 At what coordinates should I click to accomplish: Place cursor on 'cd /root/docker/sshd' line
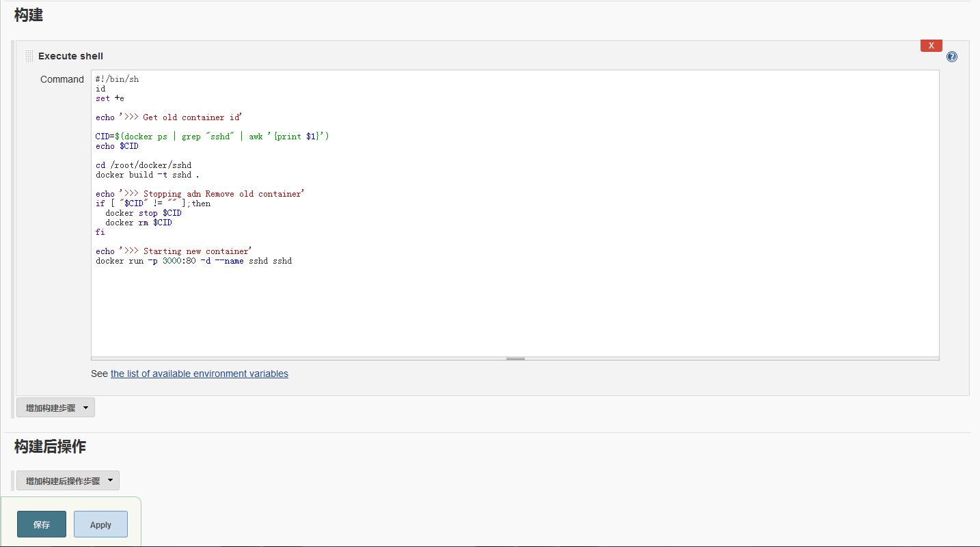point(144,165)
